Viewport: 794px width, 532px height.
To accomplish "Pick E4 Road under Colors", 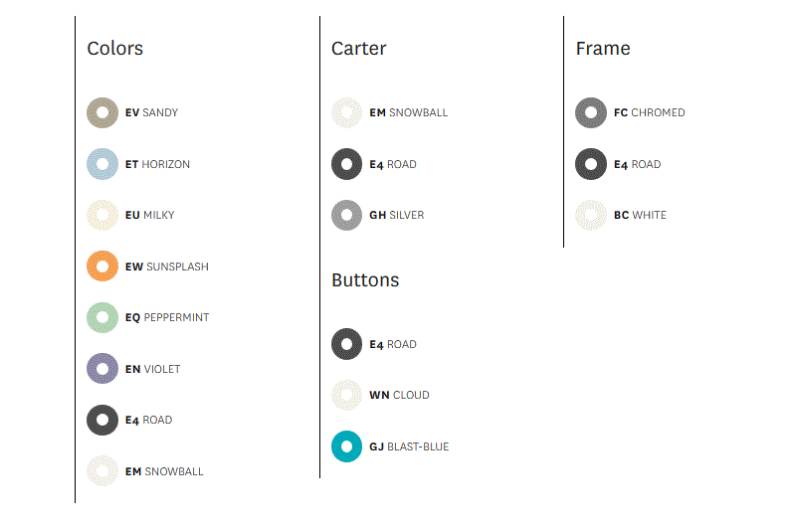I will (x=102, y=421).
